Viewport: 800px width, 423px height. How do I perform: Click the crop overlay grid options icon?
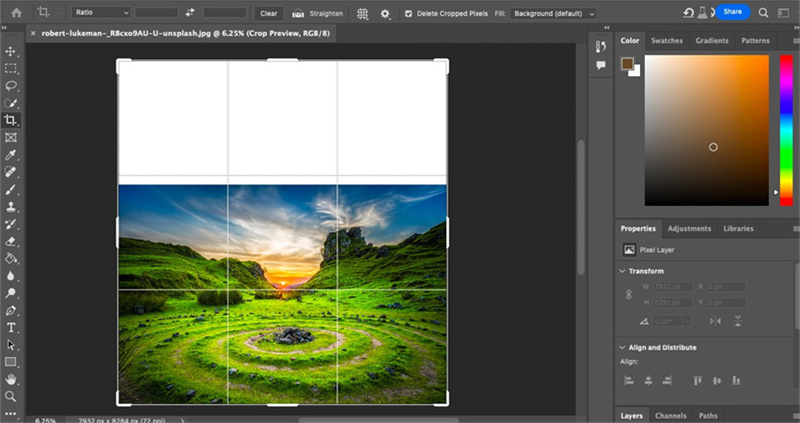[x=362, y=14]
